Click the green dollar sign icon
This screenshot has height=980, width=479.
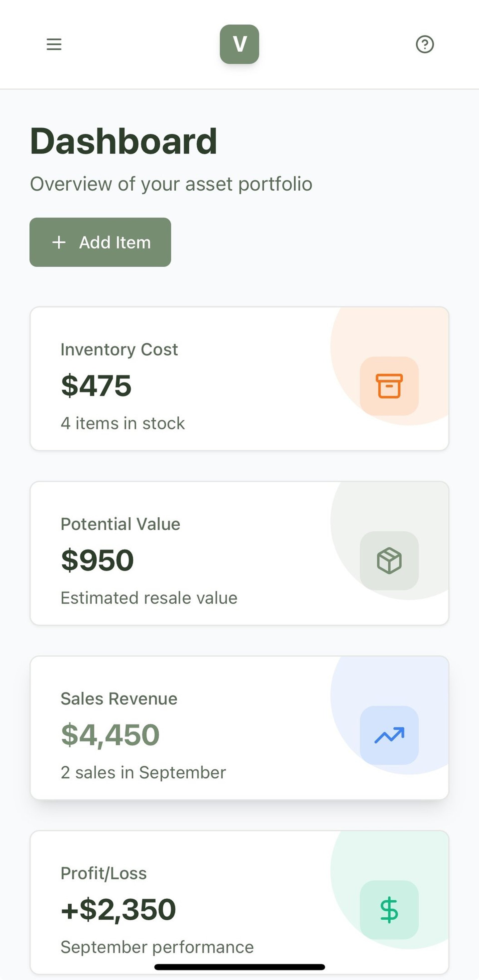pyautogui.click(x=389, y=910)
